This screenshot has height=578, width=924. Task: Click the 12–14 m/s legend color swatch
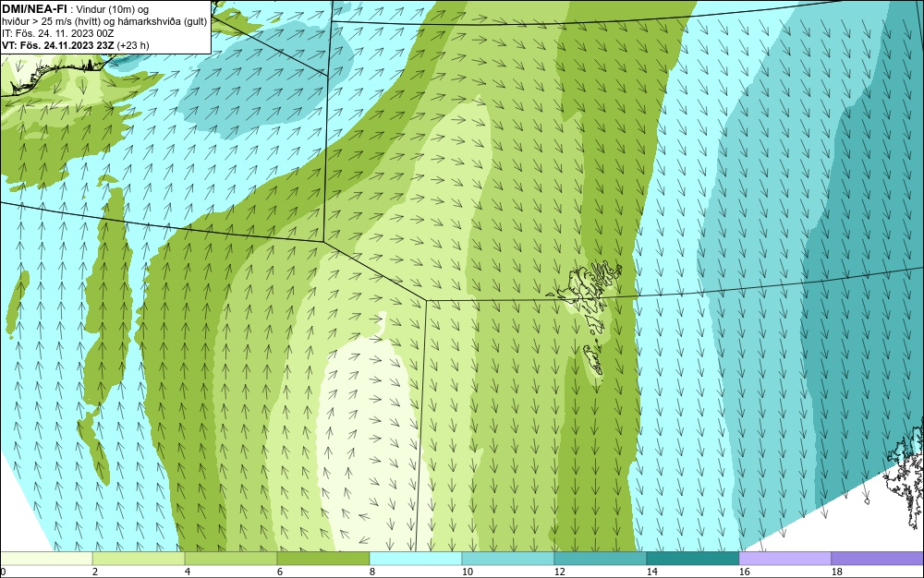point(600,559)
